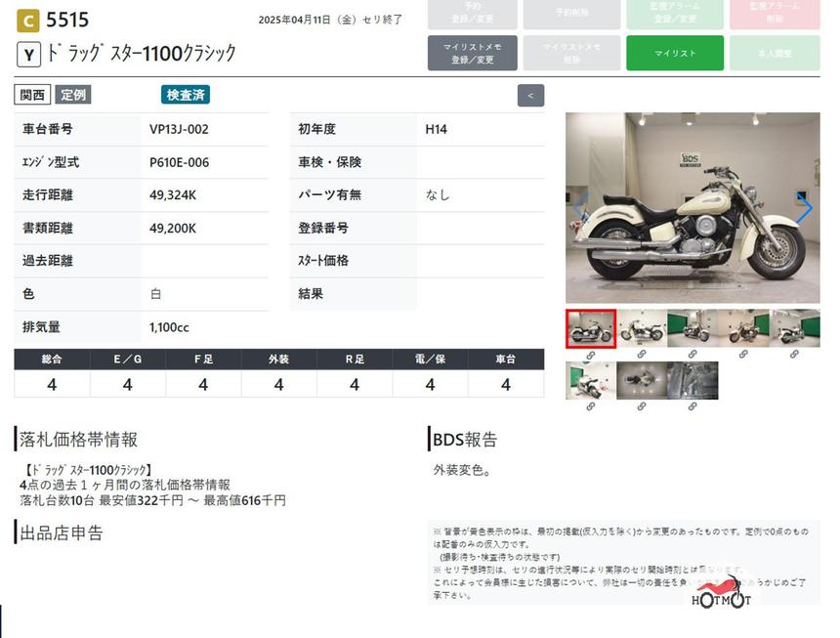840x638 pixels.
Task: Collapse panel with the gray '<' button
Action: 530,96
